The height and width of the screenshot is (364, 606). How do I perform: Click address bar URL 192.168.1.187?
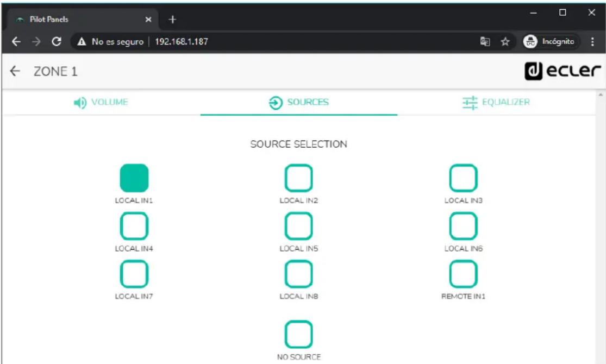tap(182, 41)
